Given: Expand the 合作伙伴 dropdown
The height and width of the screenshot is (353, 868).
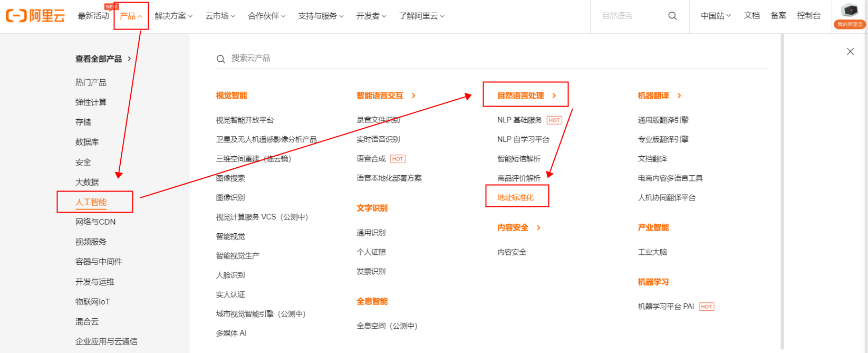Looking at the screenshot, I should tap(267, 16).
